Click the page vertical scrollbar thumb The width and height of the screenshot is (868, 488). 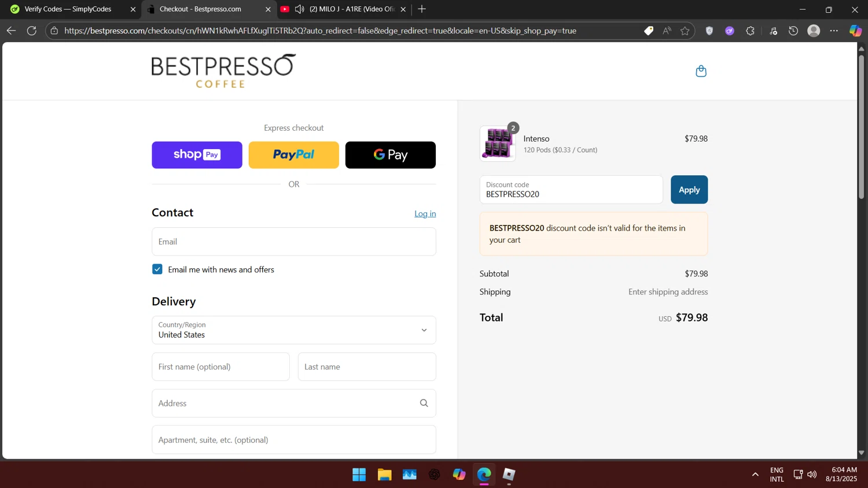861,127
